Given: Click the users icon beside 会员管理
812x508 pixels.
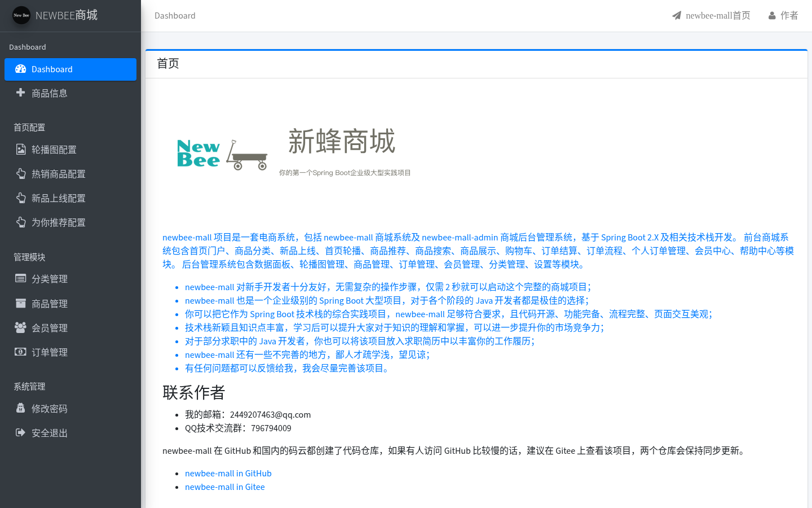Looking at the screenshot, I should coord(21,327).
